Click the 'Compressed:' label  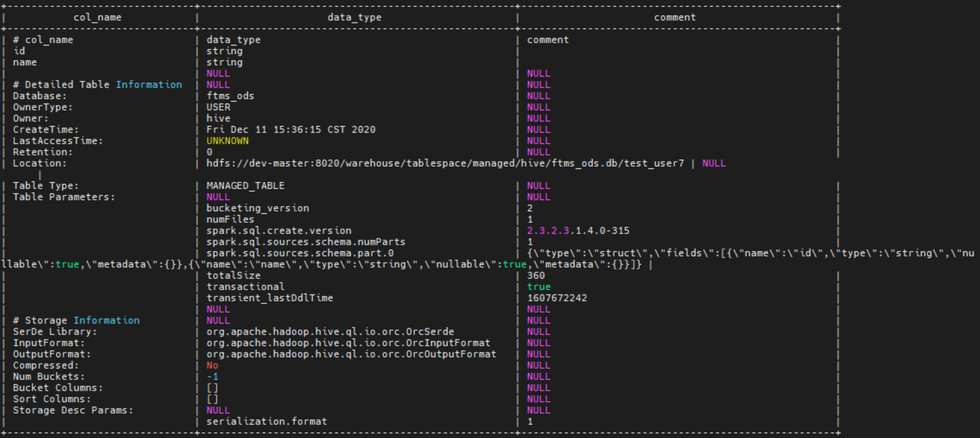(x=46, y=365)
